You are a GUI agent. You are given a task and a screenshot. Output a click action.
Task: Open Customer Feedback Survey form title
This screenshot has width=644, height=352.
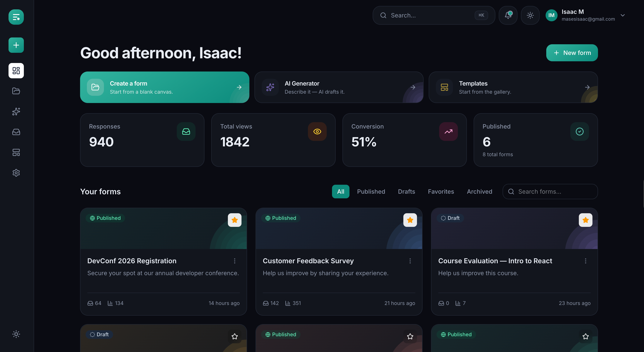coord(308,261)
